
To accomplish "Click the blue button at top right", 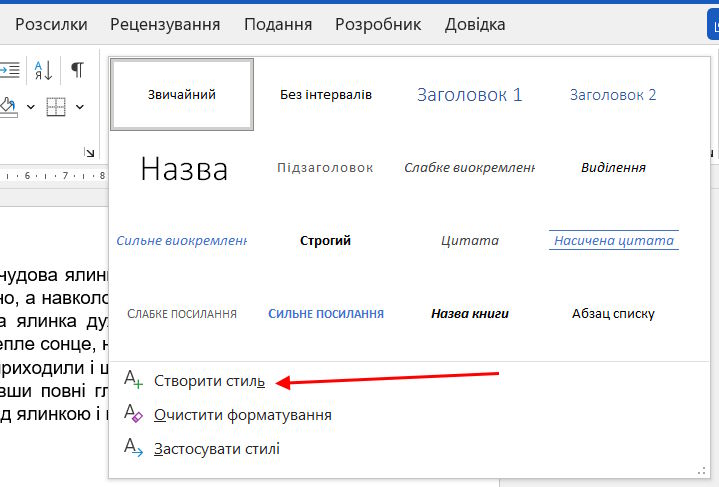I will pyautogui.click(x=713, y=25).
